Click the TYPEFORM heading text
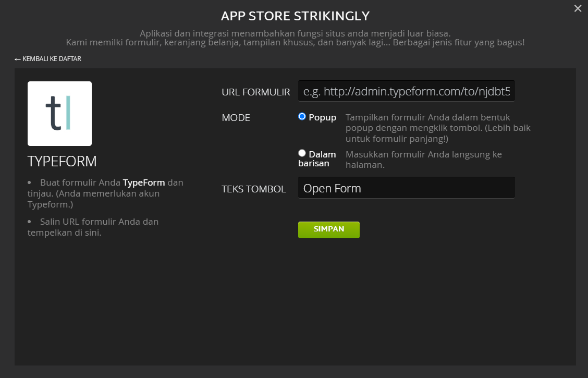 click(x=62, y=161)
